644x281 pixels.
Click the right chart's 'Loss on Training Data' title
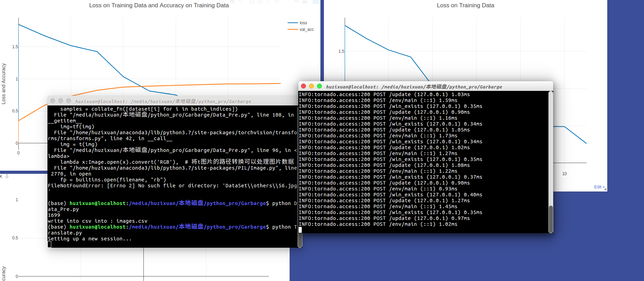pos(465,5)
